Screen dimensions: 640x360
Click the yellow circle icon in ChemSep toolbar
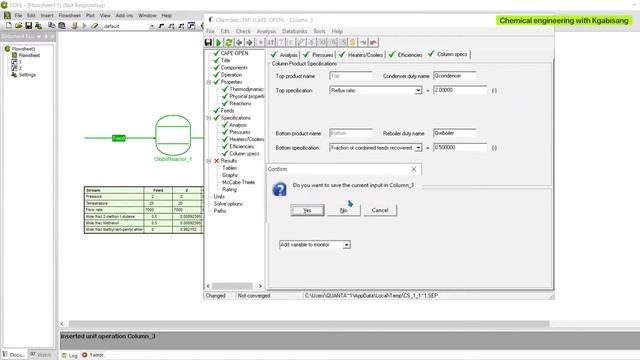[353, 42]
